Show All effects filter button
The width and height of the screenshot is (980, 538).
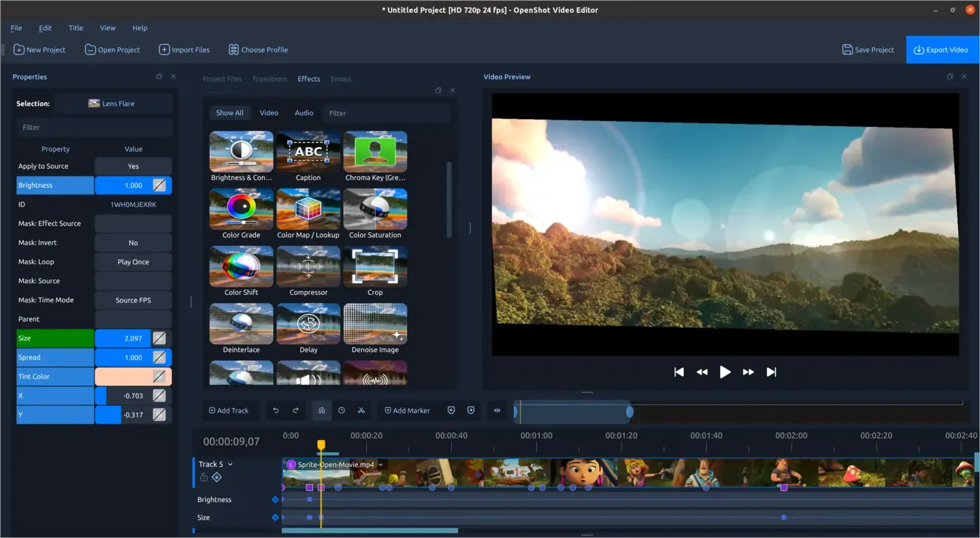click(x=229, y=113)
